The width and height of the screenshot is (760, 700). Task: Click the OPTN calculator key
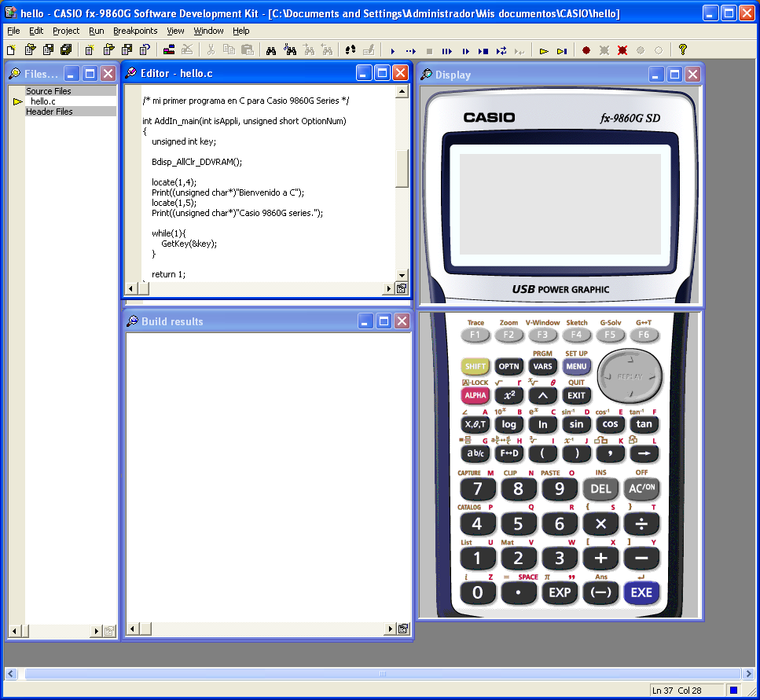509,366
